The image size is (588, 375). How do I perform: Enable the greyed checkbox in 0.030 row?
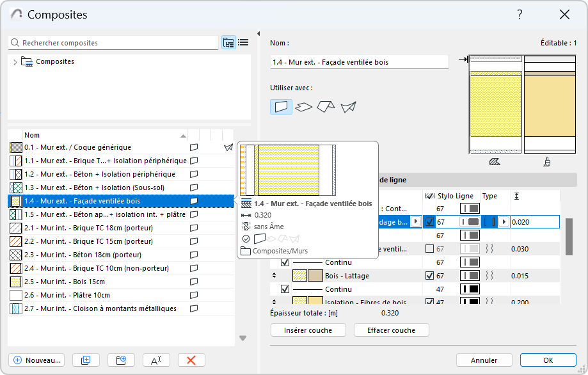click(429, 248)
